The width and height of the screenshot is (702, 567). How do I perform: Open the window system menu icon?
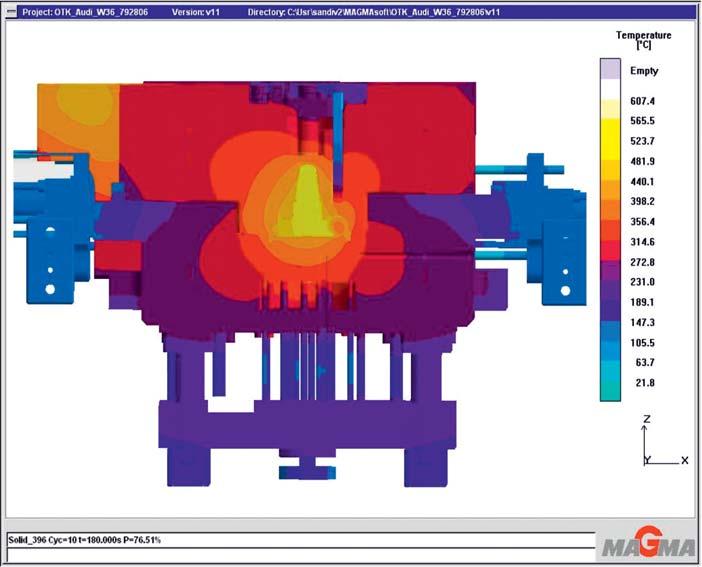pos(11,12)
